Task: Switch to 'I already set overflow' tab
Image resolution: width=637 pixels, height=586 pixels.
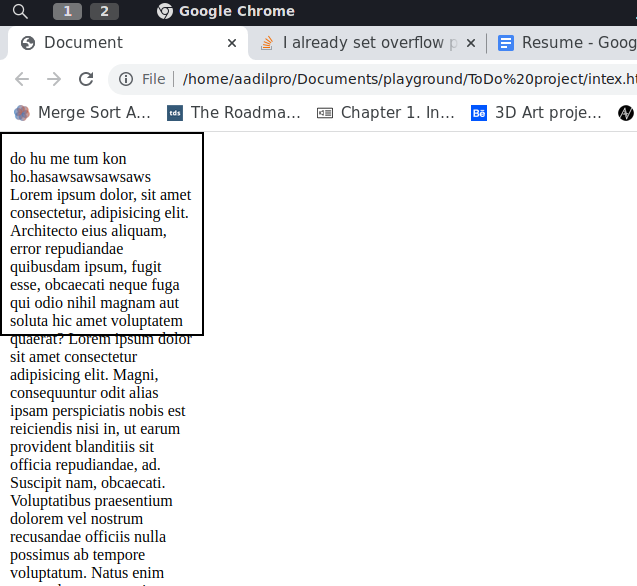Action: pos(368,43)
